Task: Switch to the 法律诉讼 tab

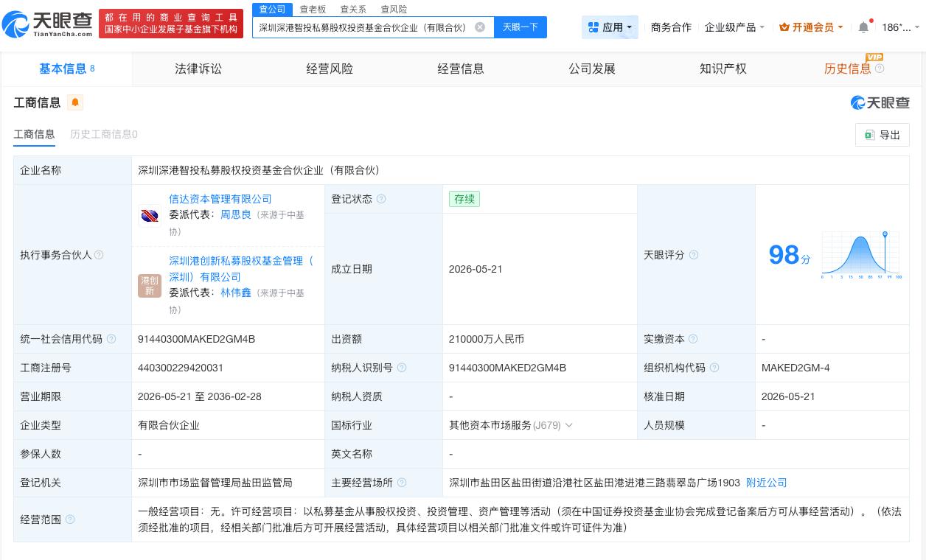Action: coord(198,69)
